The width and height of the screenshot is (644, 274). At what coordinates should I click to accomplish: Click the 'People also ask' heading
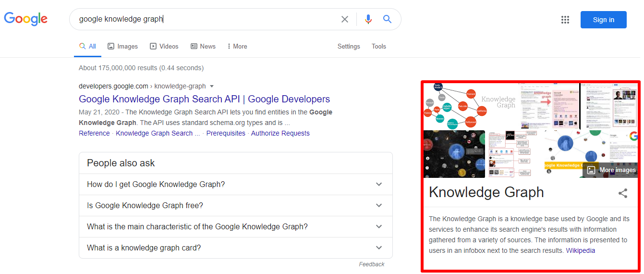pos(121,163)
